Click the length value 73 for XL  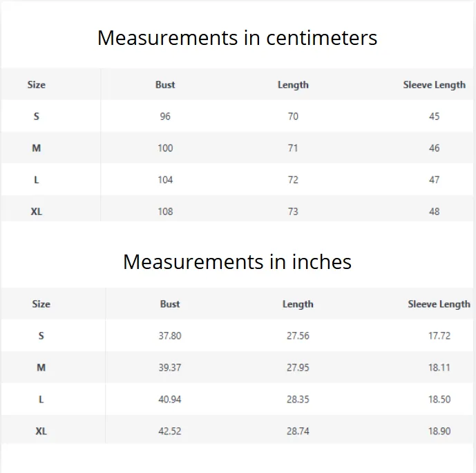(x=293, y=212)
